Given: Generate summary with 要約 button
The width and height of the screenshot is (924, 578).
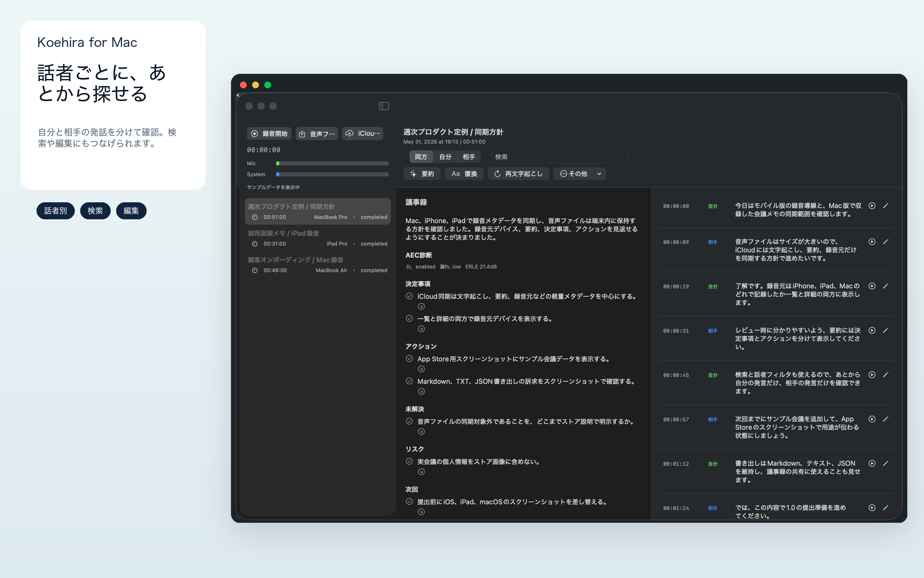Looking at the screenshot, I should pyautogui.click(x=422, y=173).
